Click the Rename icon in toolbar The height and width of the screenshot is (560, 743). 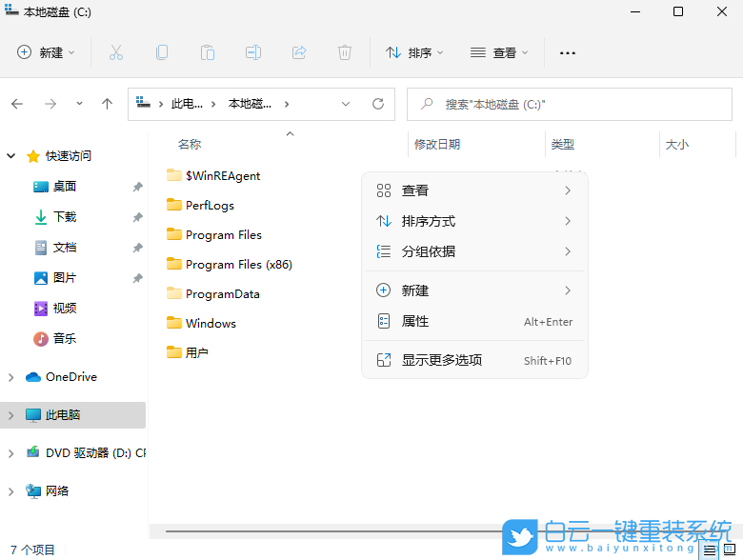coord(253,52)
